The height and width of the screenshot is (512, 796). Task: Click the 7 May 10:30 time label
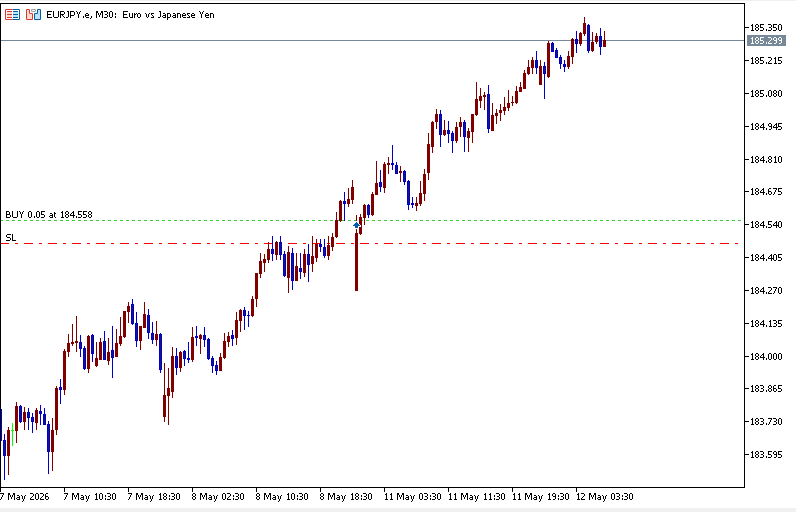coord(90,496)
